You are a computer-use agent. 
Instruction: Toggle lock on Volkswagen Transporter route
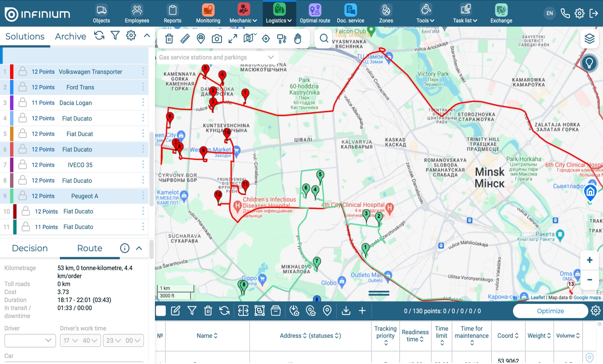click(x=23, y=72)
